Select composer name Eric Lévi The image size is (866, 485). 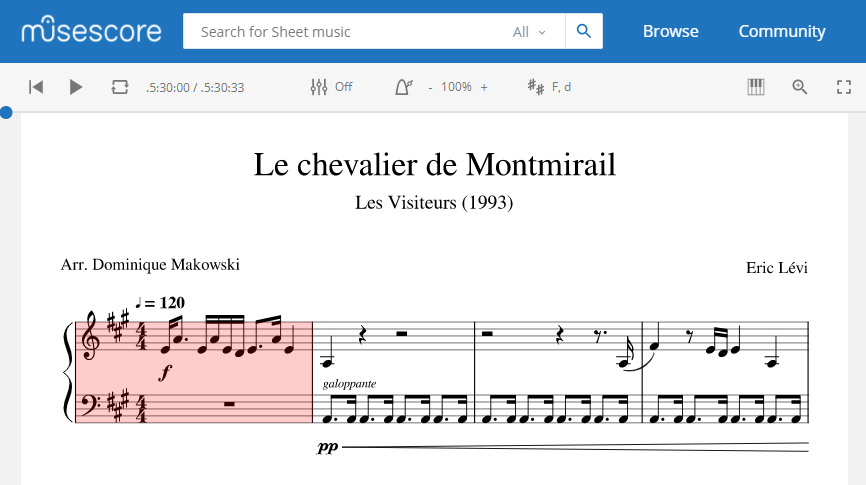pos(777,267)
